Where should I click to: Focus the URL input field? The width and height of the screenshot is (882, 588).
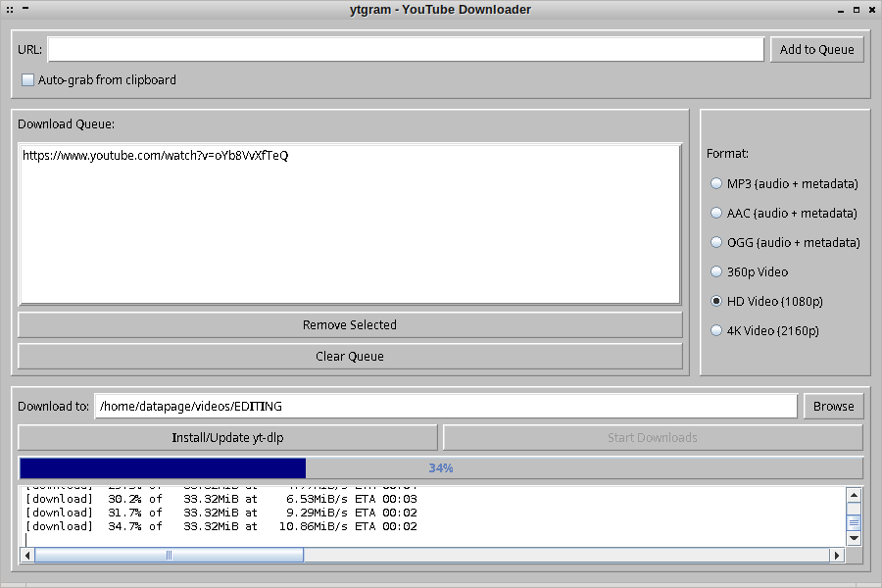[x=405, y=50]
